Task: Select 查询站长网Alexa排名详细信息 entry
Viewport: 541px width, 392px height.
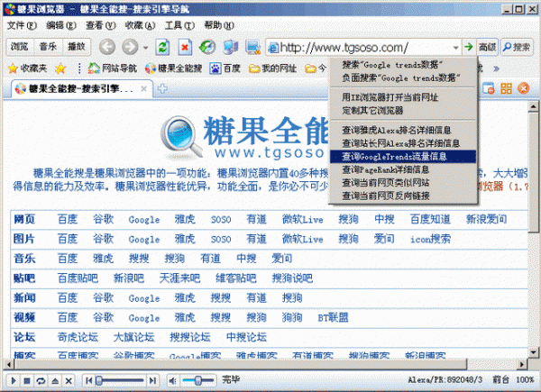Action: pyautogui.click(x=401, y=143)
